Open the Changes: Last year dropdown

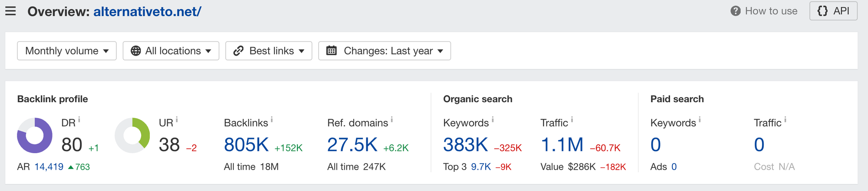(385, 51)
